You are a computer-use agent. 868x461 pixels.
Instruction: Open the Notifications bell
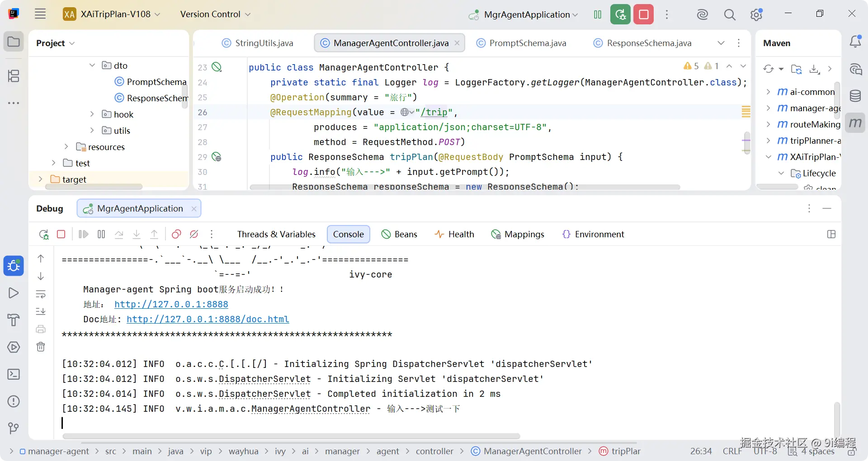(855, 42)
